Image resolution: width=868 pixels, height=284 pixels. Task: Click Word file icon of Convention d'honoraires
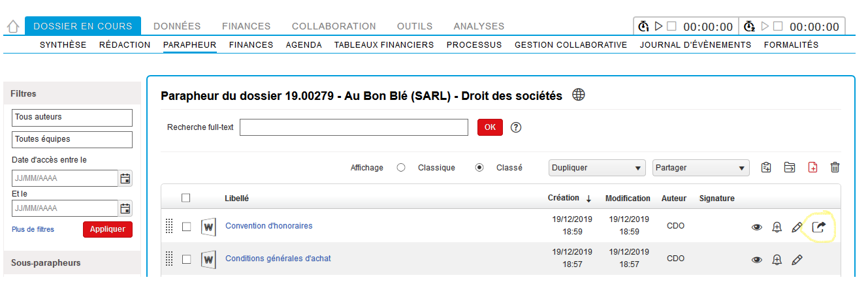tap(208, 227)
